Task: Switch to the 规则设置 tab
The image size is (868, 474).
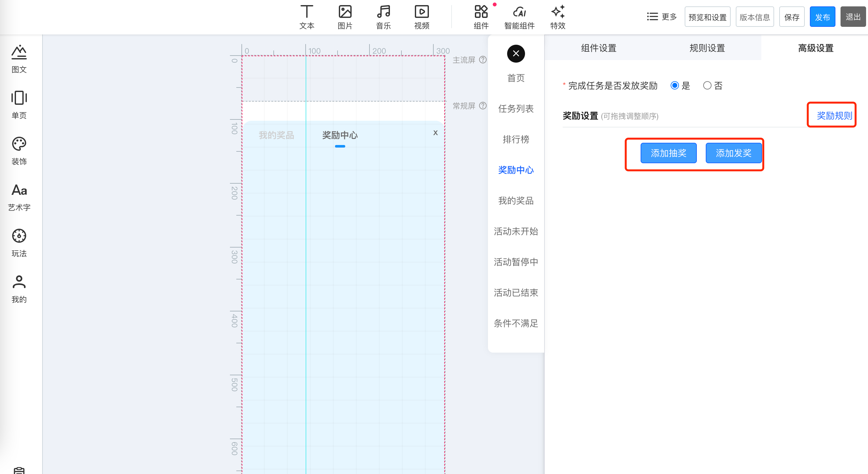Action: click(x=707, y=48)
